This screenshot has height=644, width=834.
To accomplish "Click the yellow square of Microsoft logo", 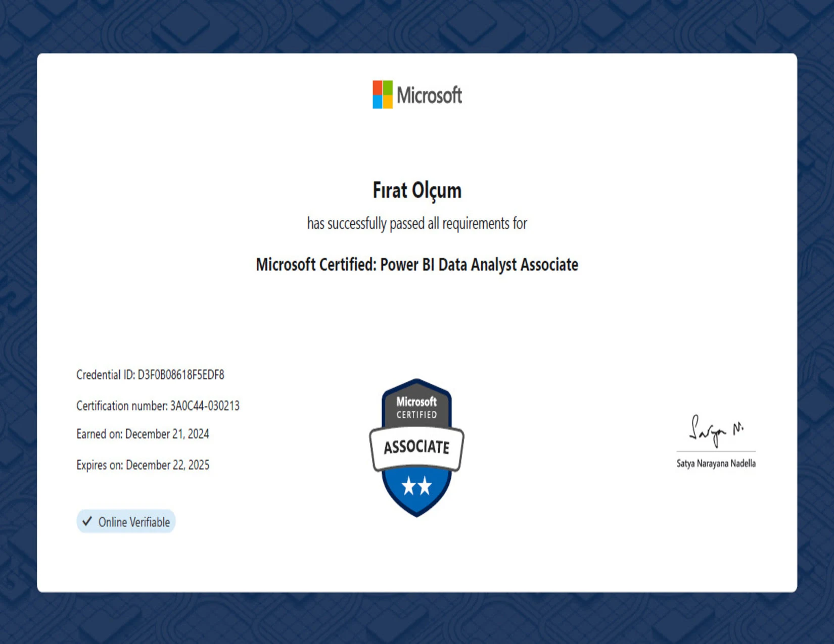I will (388, 102).
